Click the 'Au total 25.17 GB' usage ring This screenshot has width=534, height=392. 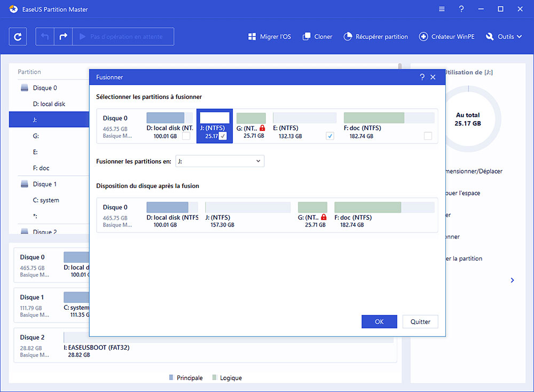click(468, 119)
